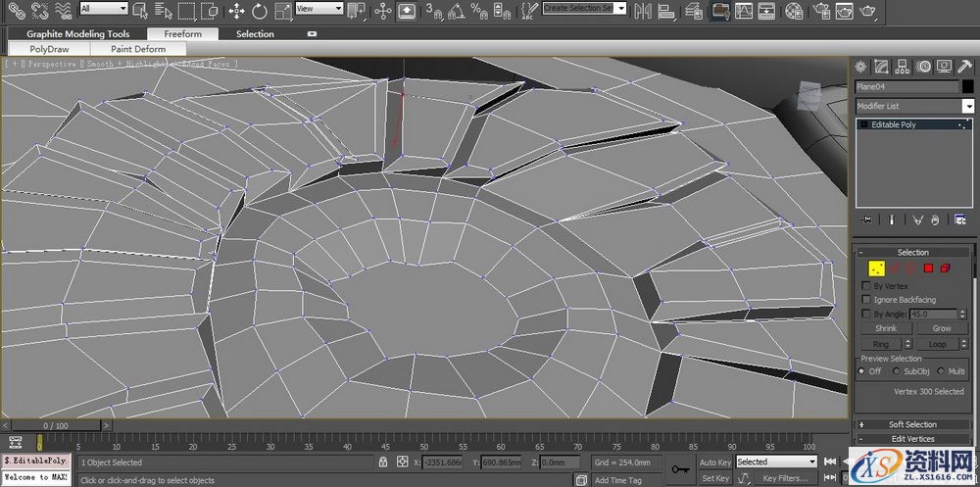The width and height of the screenshot is (980, 487).
Task: Activate the Select and Move tool
Action: click(236, 10)
